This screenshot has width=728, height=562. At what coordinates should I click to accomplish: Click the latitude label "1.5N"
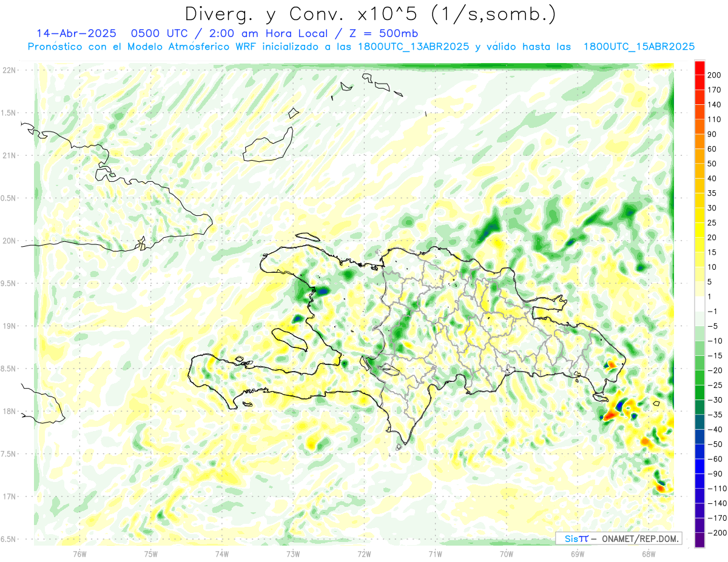point(9,113)
